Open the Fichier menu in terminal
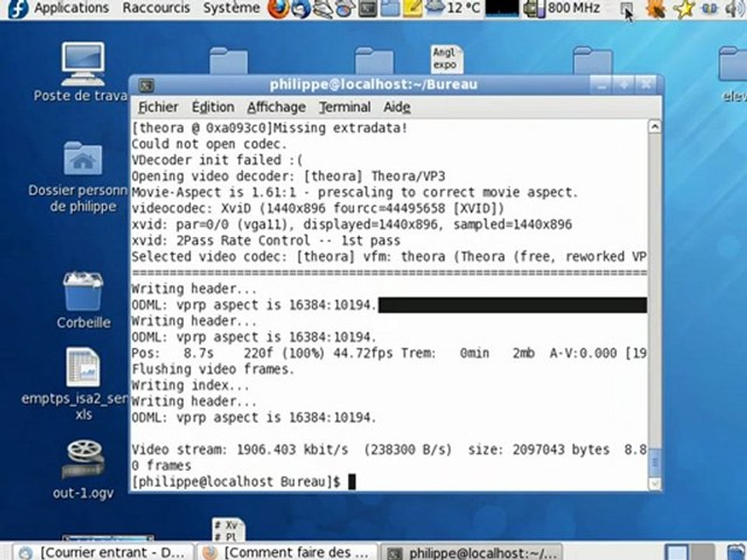747x560 pixels. pos(158,107)
